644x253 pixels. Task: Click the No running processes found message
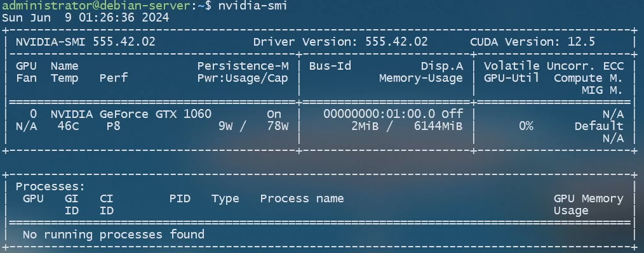pyautogui.click(x=113, y=235)
